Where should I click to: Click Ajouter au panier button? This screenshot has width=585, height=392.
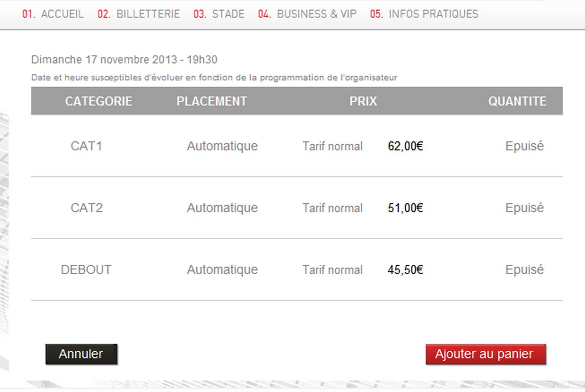click(485, 354)
